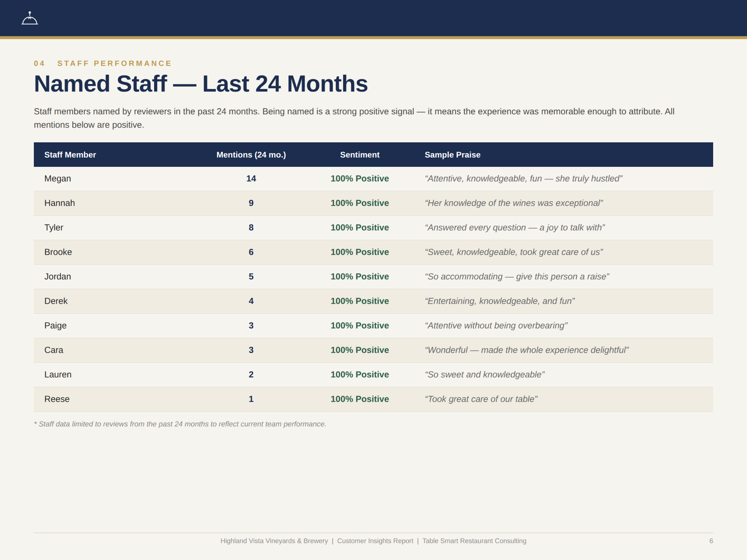Click Cara's mention count of 3
Viewport: 747px width, 560px height.
251,350
